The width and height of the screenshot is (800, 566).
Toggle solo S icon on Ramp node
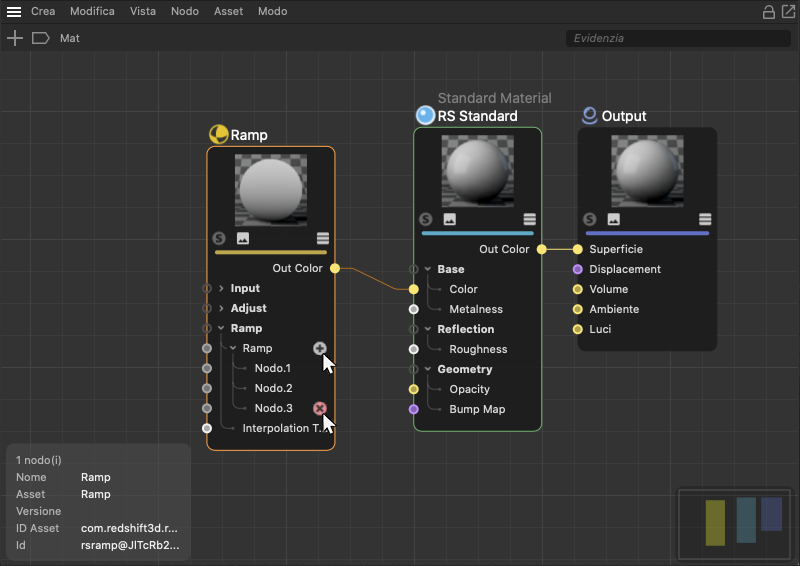click(x=219, y=238)
